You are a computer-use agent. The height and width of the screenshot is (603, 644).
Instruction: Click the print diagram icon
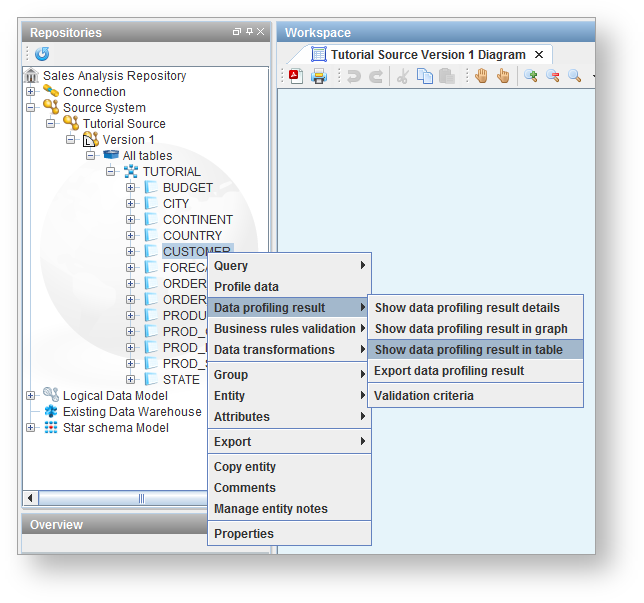tap(319, 76)
